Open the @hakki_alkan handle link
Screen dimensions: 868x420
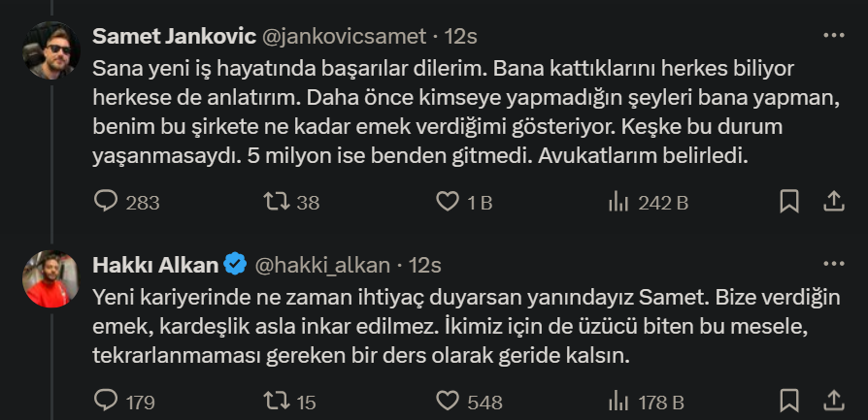tap(321, 265)
